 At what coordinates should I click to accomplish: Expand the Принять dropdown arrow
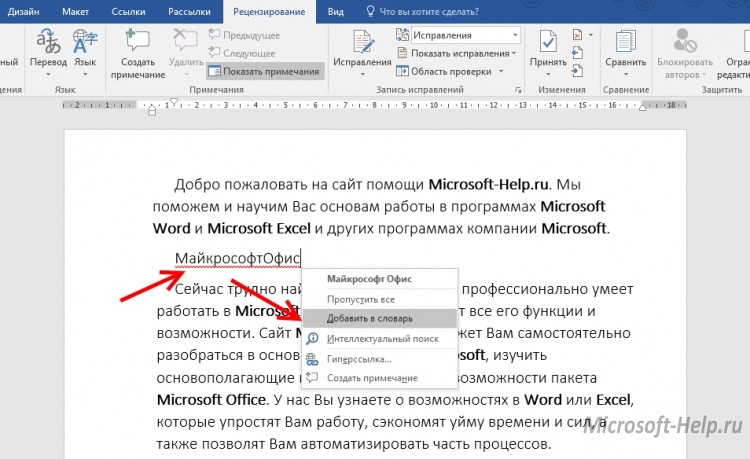(x=548, y=74)
